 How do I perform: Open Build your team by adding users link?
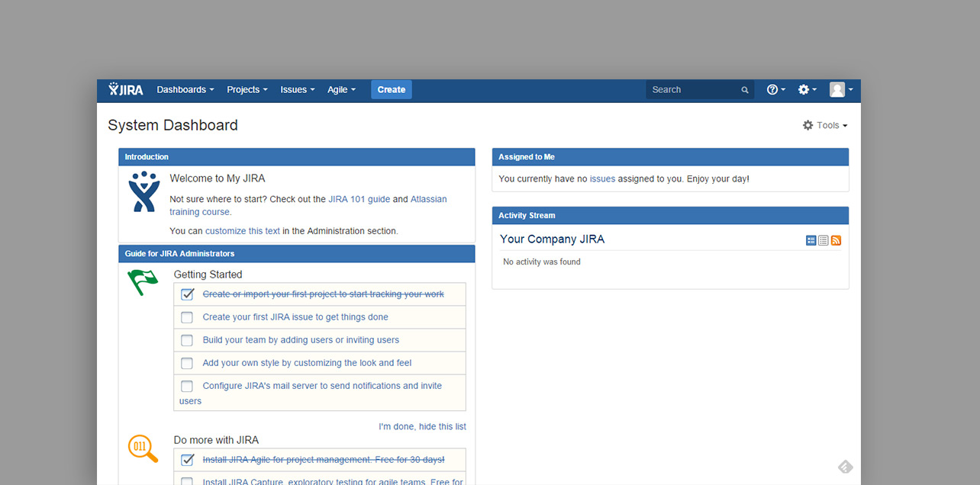click(x=301, y=340)
